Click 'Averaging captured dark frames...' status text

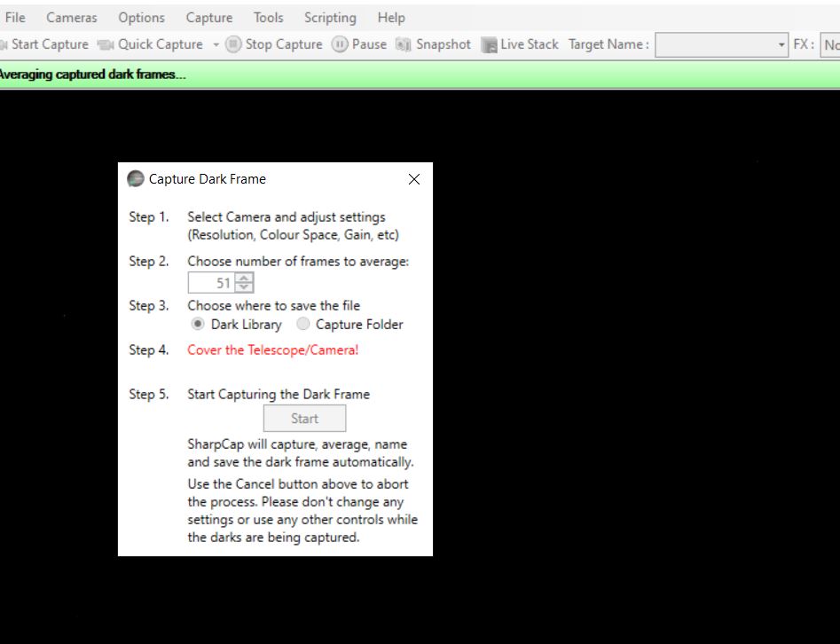92,75
